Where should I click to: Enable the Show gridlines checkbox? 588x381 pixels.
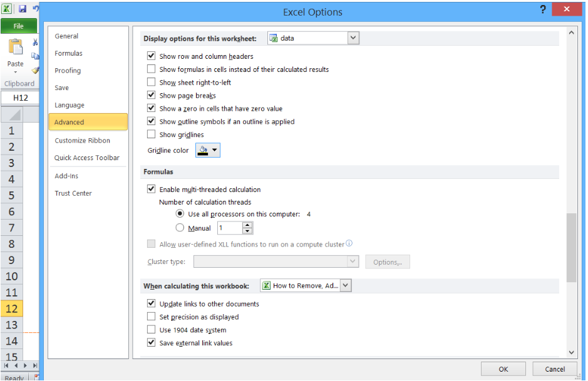click(151, 134)
